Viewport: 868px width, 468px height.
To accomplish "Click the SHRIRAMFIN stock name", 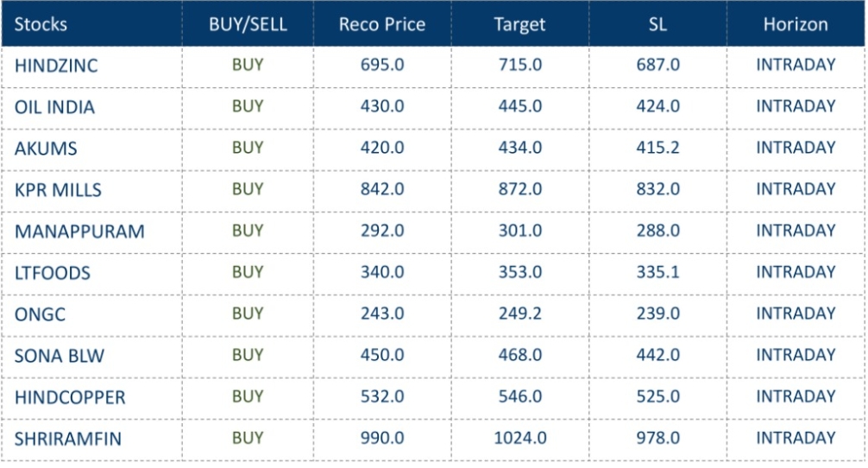I will coord(67,439).
